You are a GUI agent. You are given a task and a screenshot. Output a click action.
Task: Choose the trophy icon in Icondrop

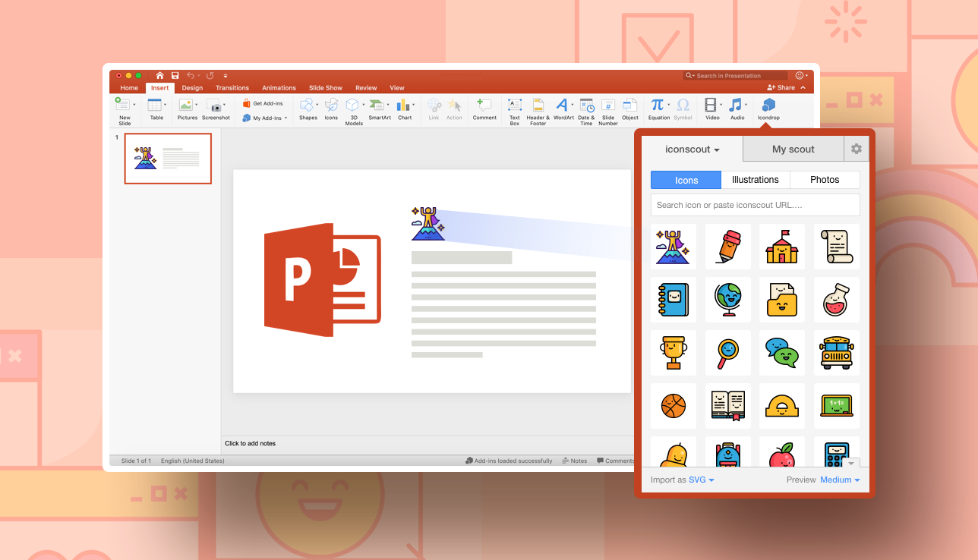click(x=674, y=352)
